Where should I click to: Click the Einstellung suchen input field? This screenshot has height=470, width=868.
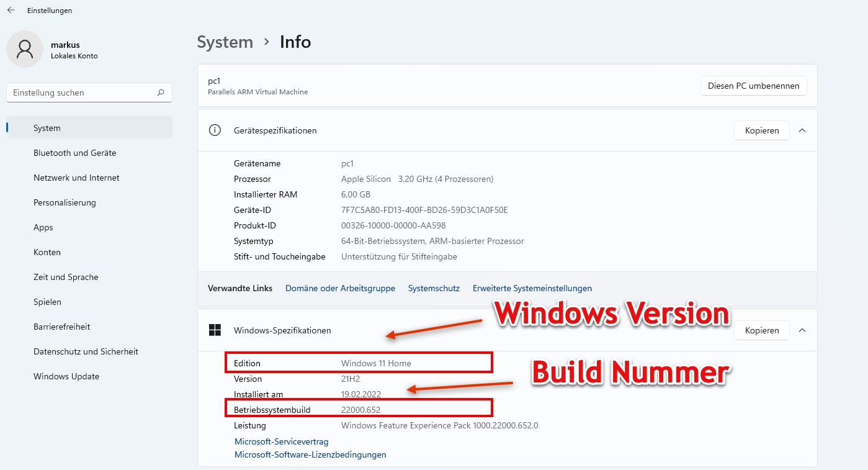pos(81,92)
